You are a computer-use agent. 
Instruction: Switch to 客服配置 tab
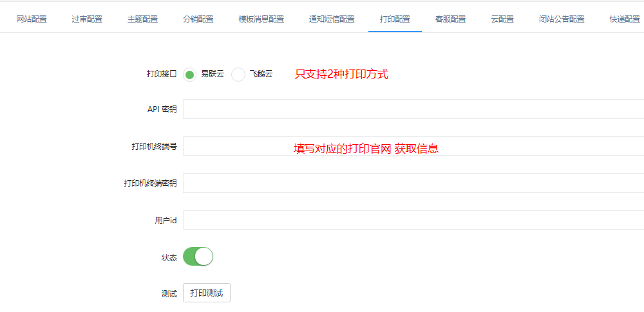click(x=451, y=19)
